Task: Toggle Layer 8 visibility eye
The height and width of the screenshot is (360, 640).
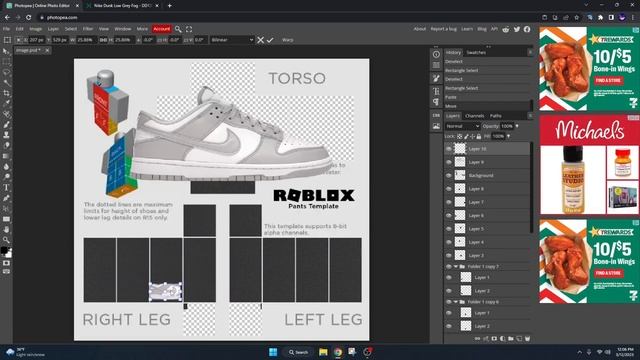Action: pos(449,189)
